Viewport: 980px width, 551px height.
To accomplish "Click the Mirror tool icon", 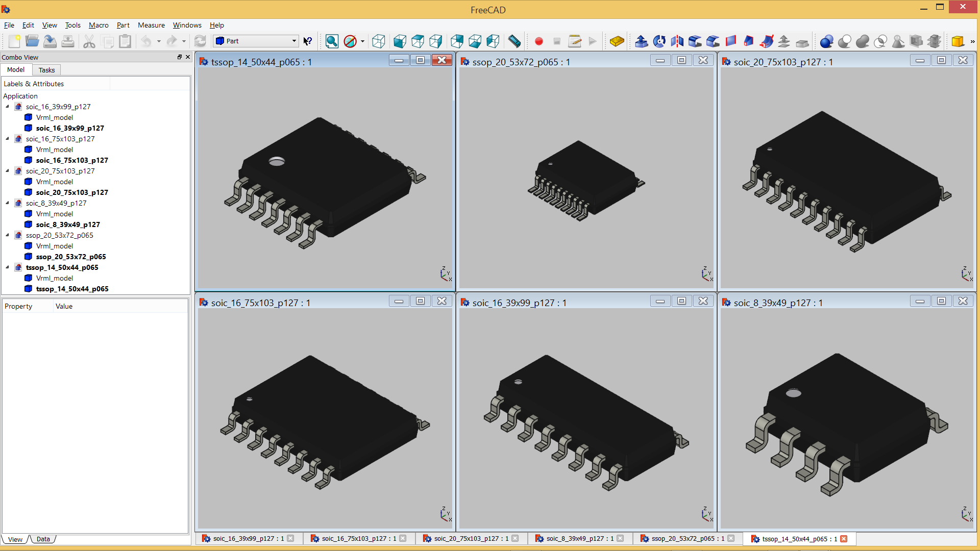I will (x=677, y=41).
